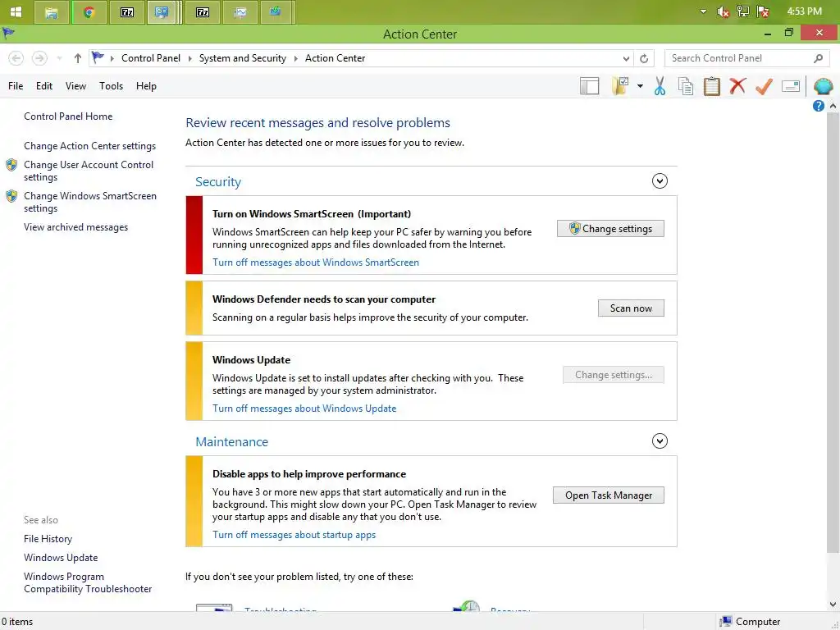Click Action Center in the breadcrumb
Viewport: 840px width, 630px height.
(x=335, y=58)
